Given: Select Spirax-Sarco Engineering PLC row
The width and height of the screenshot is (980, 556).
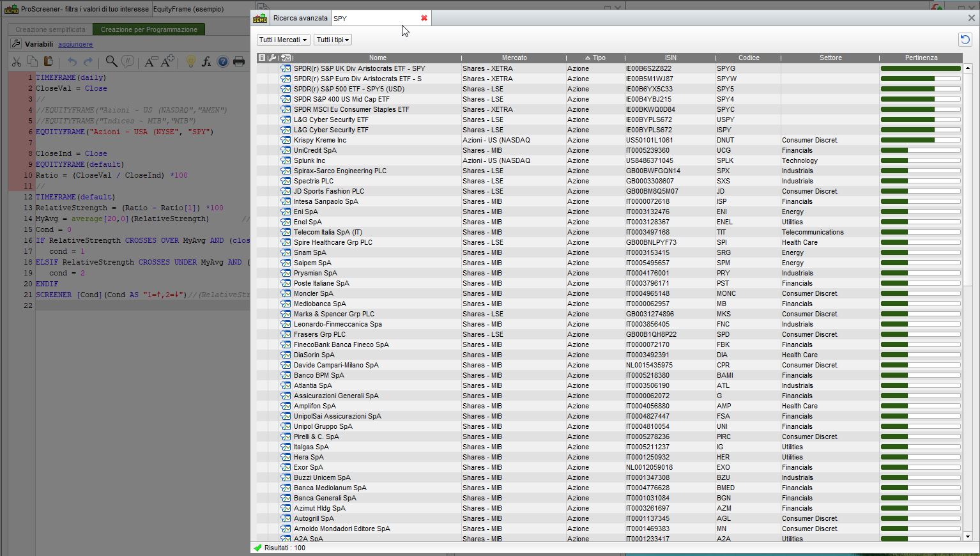Looking at the screenshot, I should click(x=609, y=171).
